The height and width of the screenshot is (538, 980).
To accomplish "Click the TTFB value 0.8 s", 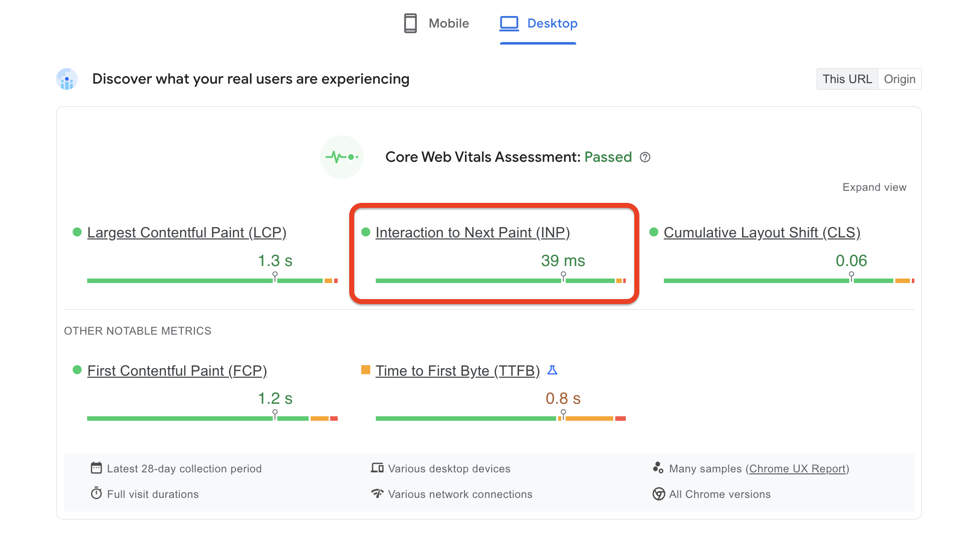I will 563,398.
